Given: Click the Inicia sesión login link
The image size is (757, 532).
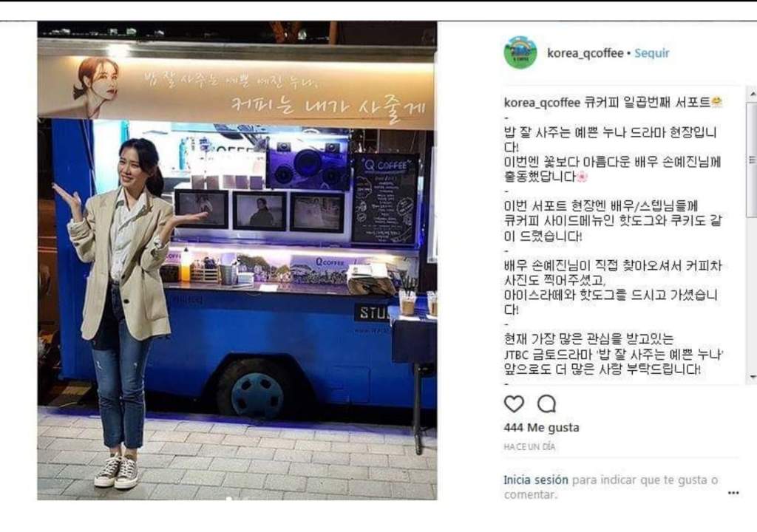Looking at the screenshot, I should [x=536, y=480].
